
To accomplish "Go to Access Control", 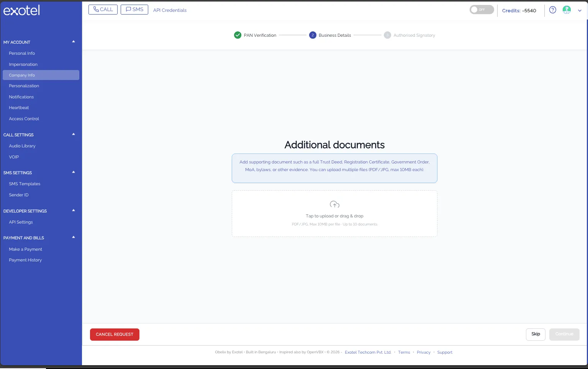I will point(24,119).
